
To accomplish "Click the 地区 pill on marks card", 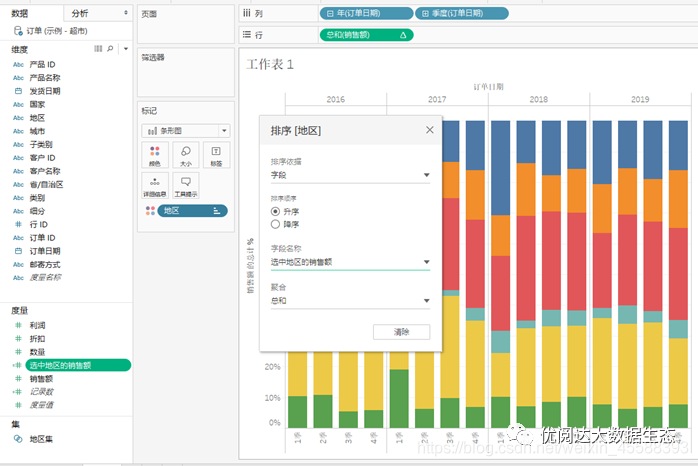I will (x=192, y=211).
